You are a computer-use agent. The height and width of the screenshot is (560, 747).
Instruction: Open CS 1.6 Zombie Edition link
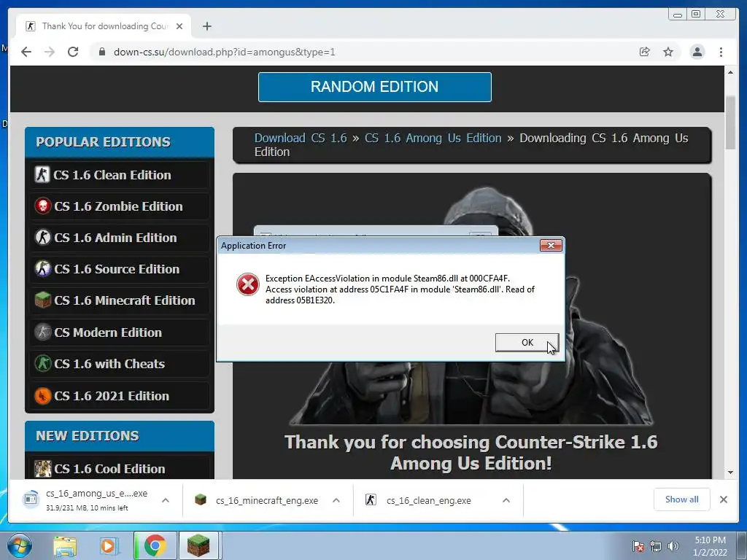point(119,206)
